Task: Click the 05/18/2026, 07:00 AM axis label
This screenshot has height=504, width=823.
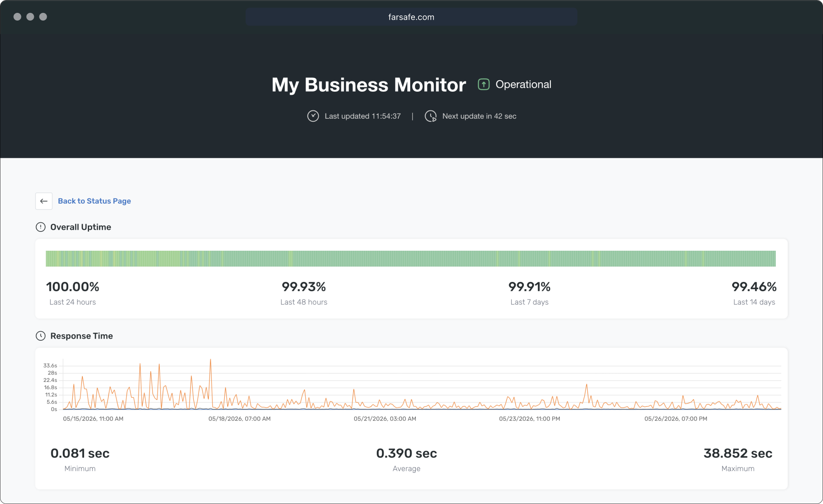Action: tap(239, 419)
